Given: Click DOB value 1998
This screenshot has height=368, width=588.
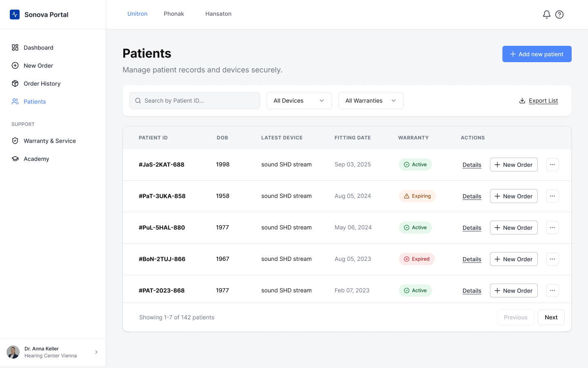Looking at the screenshot, I should [x=223, y=164].
